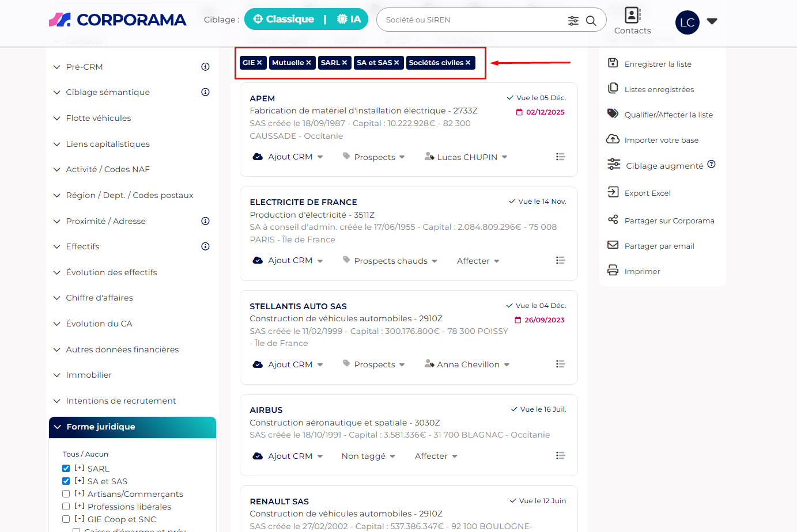The height and width of the screenshot is (532, 797).
Task: Click Importer votre base cloud icon
Action: [x=613, y=139]
